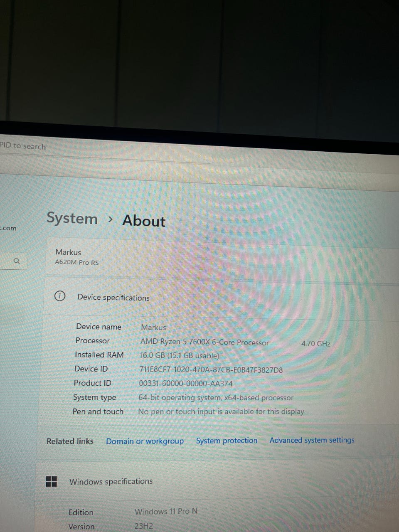Click the Version label

pos(81,527)
